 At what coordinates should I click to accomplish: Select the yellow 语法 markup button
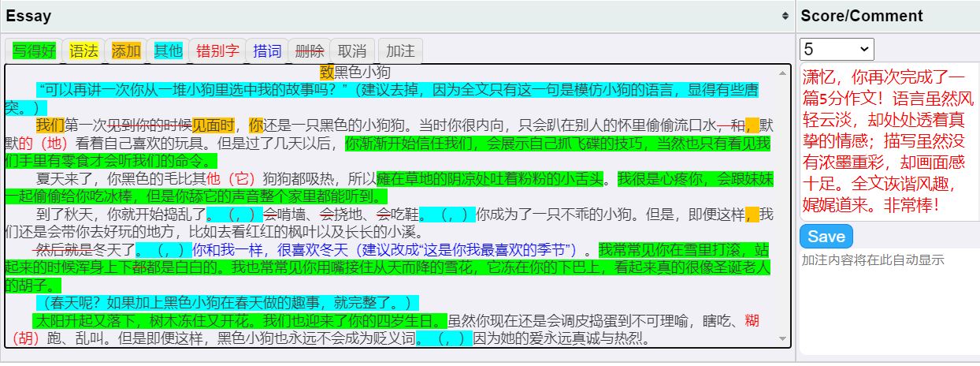pos(84,51)
